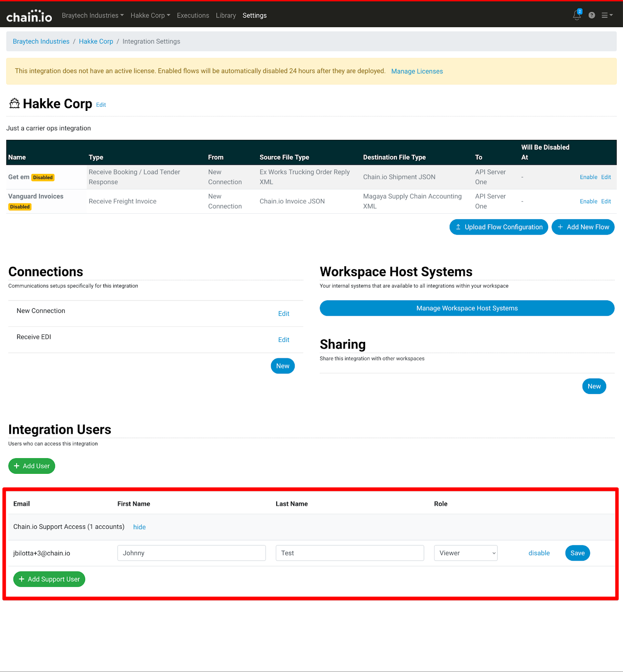Click the Receive Freight Invoice type cell
The image size is (623, 672).
click(x=123, y=202)
